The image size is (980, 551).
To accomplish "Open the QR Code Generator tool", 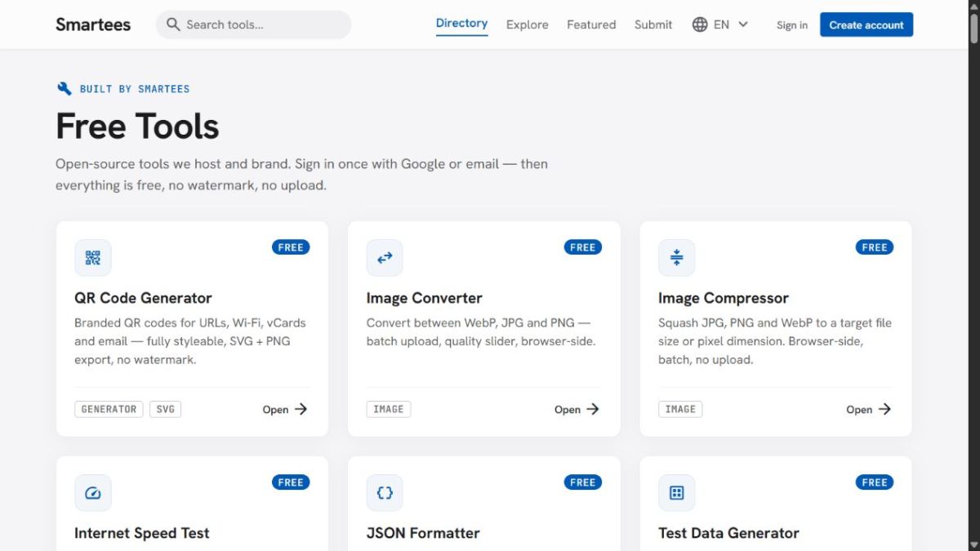I will pyautogui.click(x=285, y=410).
